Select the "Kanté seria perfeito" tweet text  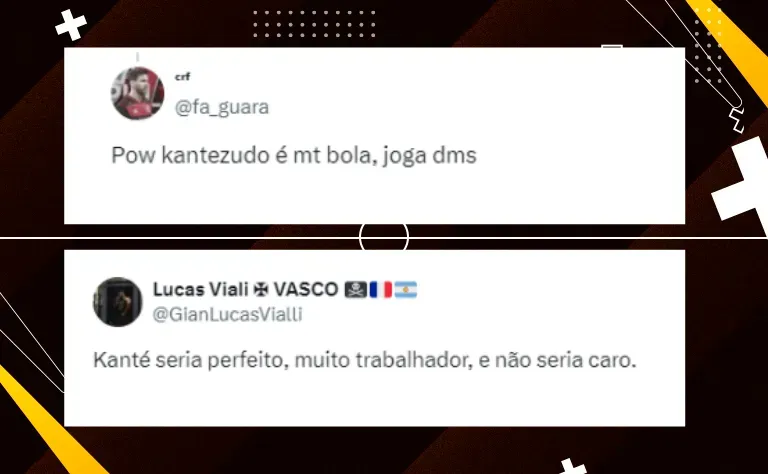click(364, 360)
